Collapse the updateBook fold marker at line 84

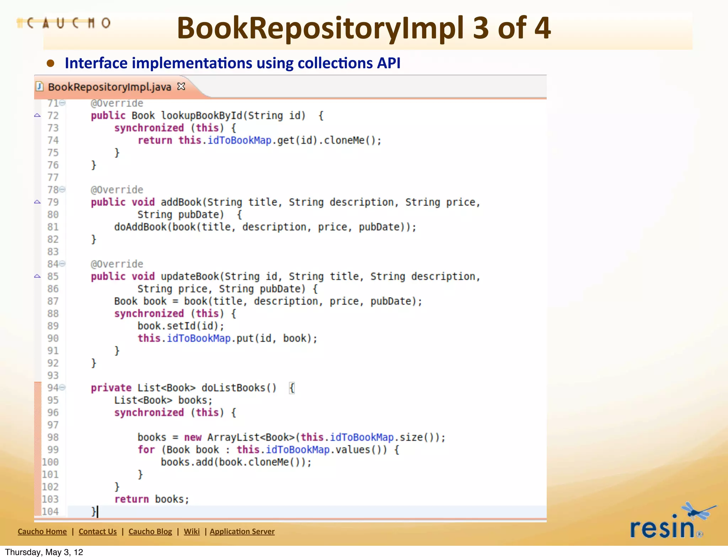(62, 264)
